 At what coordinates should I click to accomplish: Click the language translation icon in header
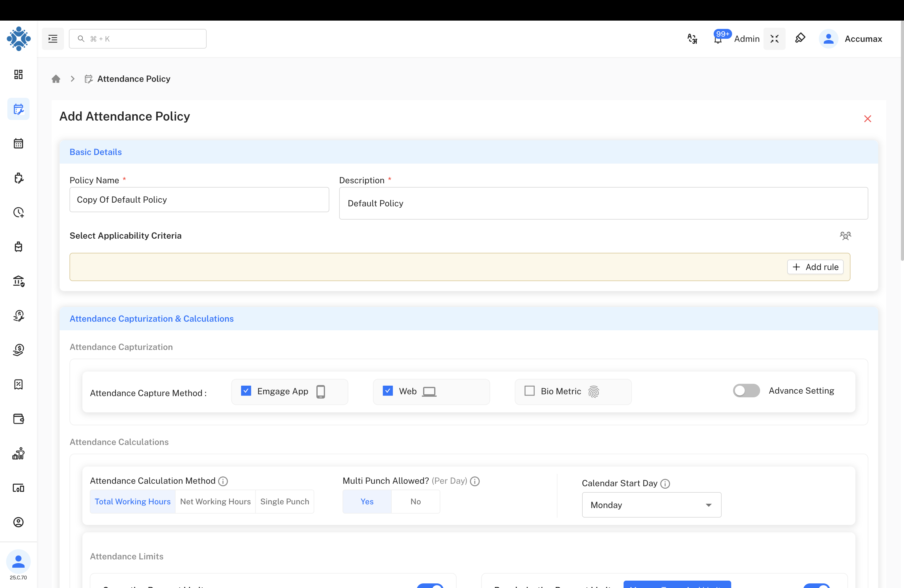[692, 38]
